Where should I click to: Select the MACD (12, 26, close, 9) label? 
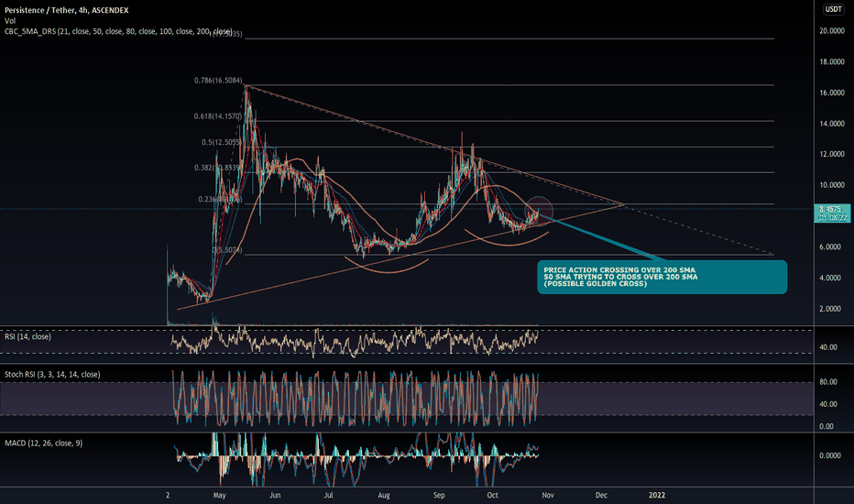pyautogui.click(x=44, y=443)
